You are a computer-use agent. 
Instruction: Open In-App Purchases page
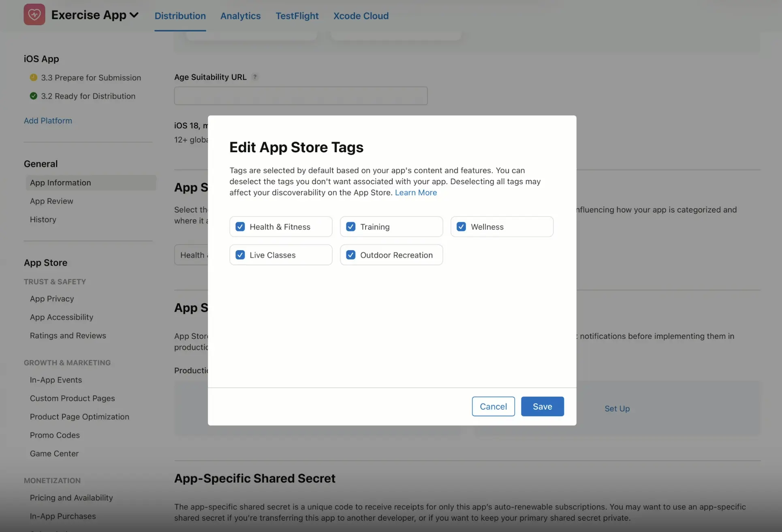[63, 516]
